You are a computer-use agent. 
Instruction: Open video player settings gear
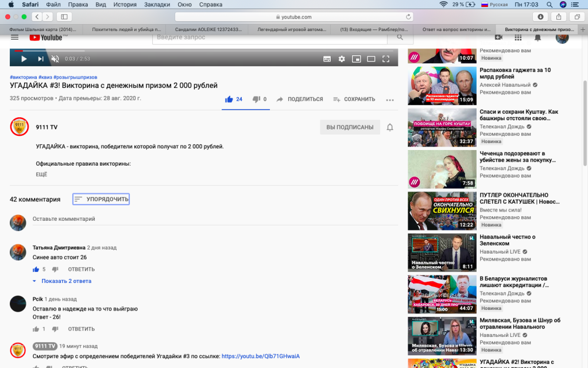pyautogui.click(x=342, y=59)
